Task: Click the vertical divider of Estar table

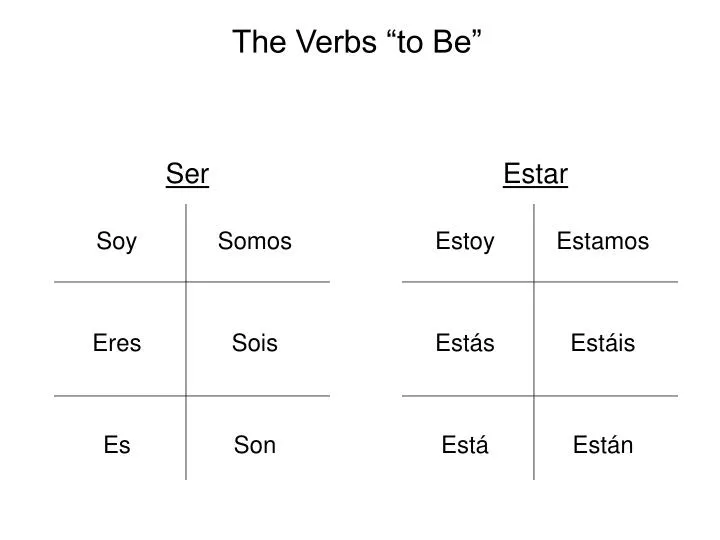Action: [x=534, y=342]
